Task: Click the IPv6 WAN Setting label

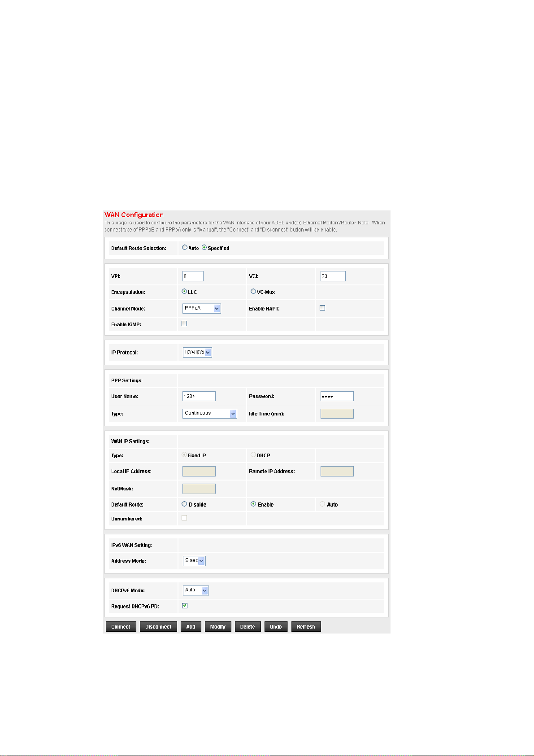Action: pyautogui.click(x=131, y=545)
